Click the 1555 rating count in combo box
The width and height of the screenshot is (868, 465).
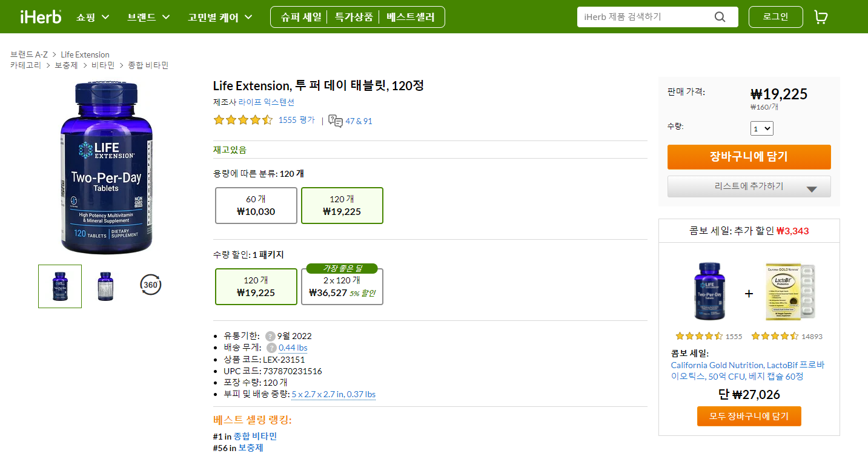(734, 337)
